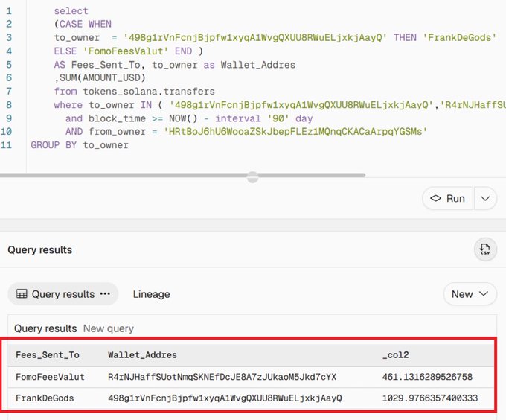The height and width of the screenshot is (420, 506).
Task: Sort by Fees_Sent_To column header
Action: (x=48, y=355)
